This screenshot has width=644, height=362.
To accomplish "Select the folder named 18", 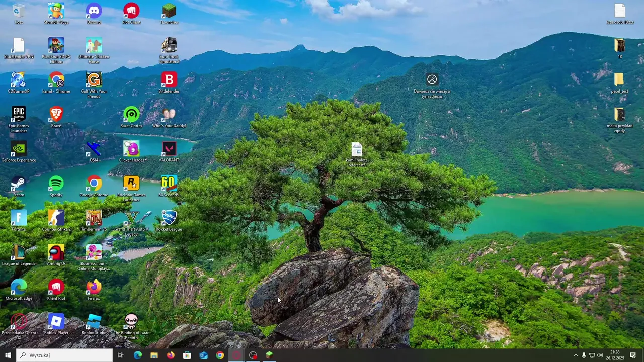I will click(619, 48).
